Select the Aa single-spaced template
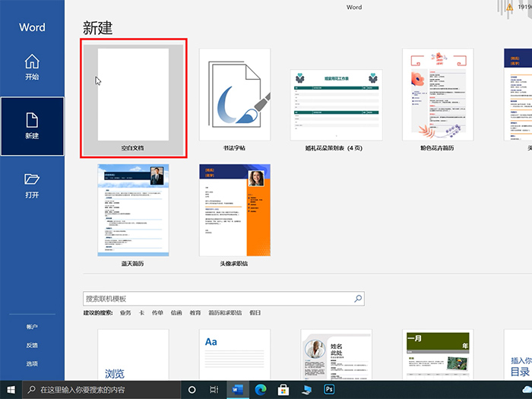 pyautogui.click(x=235, y=354)
